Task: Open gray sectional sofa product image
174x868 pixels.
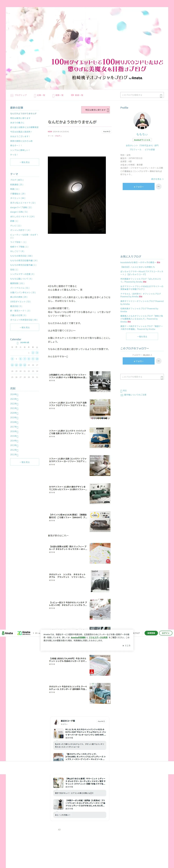Action: 100,382
